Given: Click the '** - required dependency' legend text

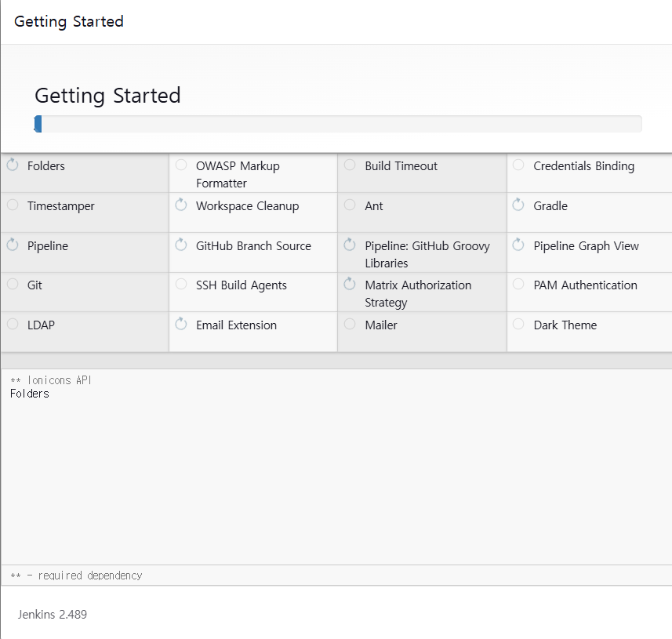Looking at the screenshot, I should tap(76, 575).
